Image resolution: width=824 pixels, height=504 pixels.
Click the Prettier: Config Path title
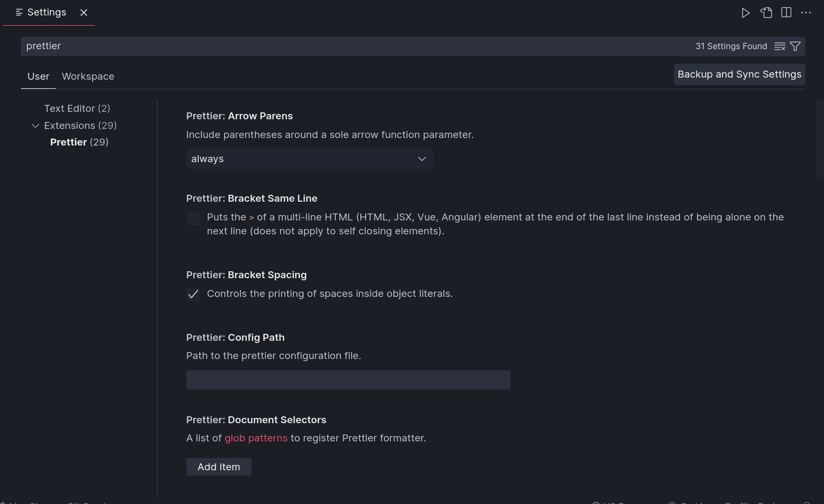pyautogui.click(x=235, y=338)
